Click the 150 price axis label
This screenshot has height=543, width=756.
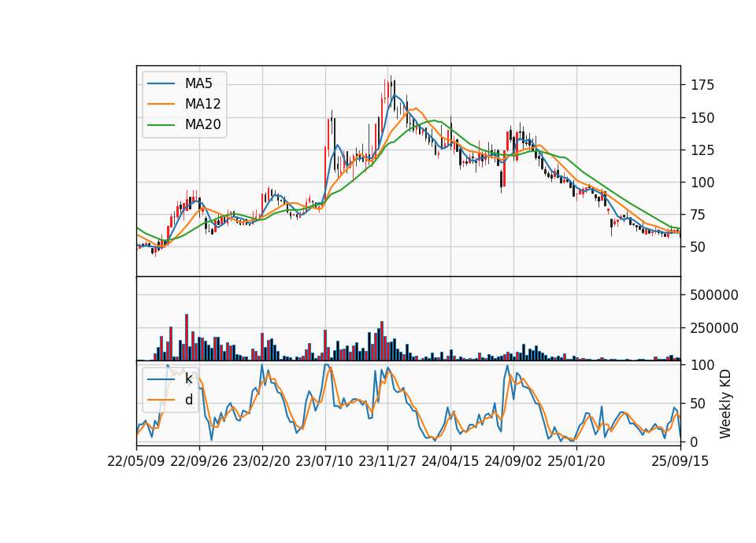point(702,117)
